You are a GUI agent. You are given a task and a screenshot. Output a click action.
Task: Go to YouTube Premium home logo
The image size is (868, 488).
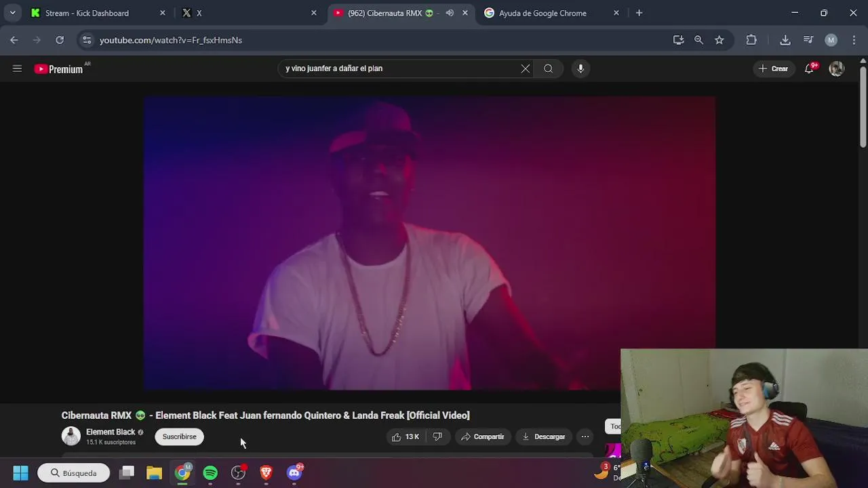[x=59, y=68]
